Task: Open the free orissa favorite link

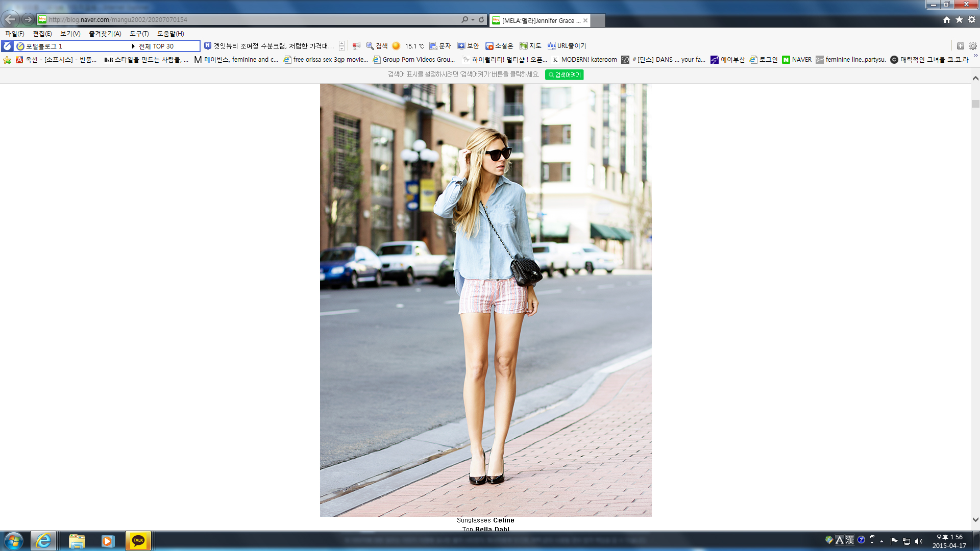Action: tap(326, 60)
